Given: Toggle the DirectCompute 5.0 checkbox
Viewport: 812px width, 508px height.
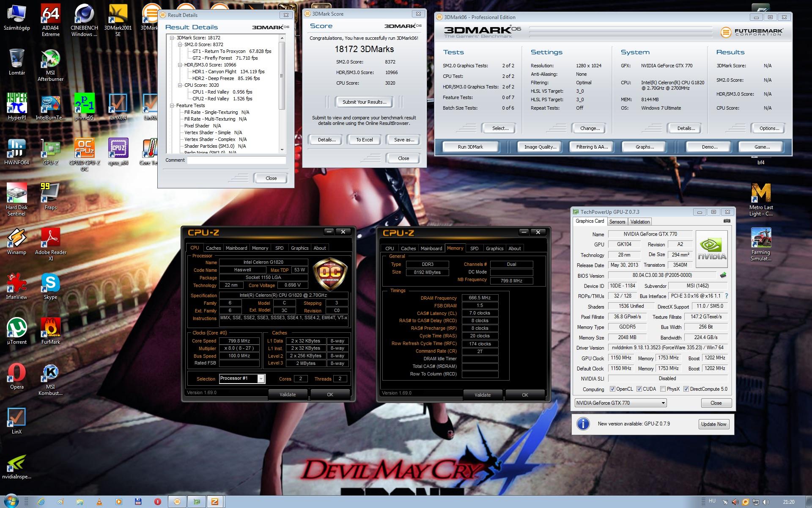Looking at the screenshot, I should click(x=686, y=389).
